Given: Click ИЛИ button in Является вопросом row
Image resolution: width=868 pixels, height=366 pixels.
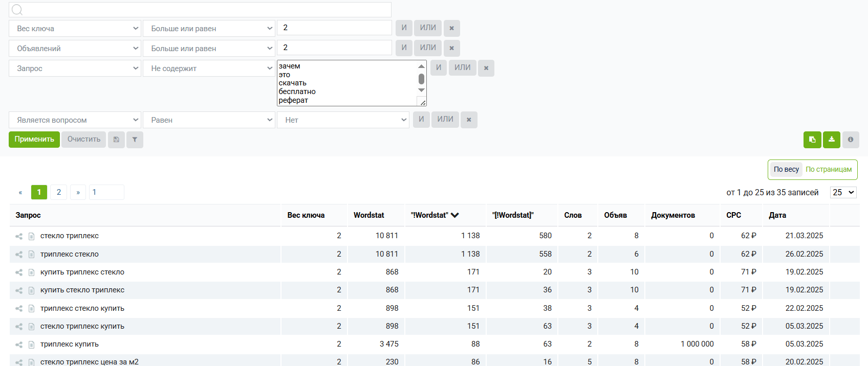Looking at the screenshot, I should [x=445, y=120].
